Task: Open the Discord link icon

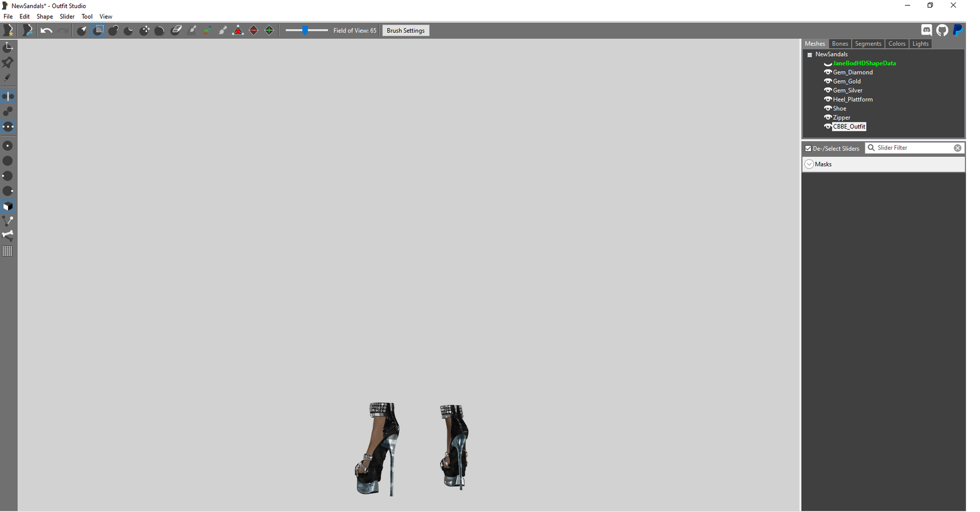Action: [x=926, y=31]
